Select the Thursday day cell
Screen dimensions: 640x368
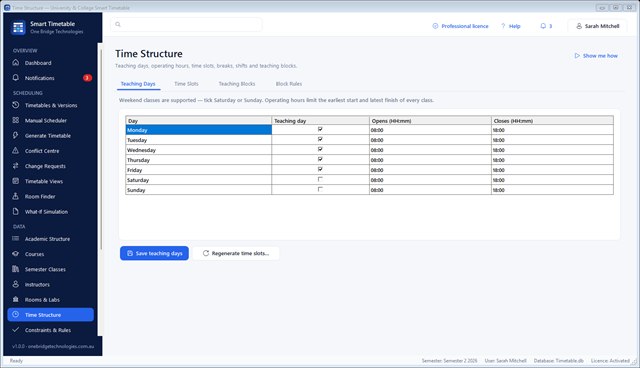tap(198, 160)
